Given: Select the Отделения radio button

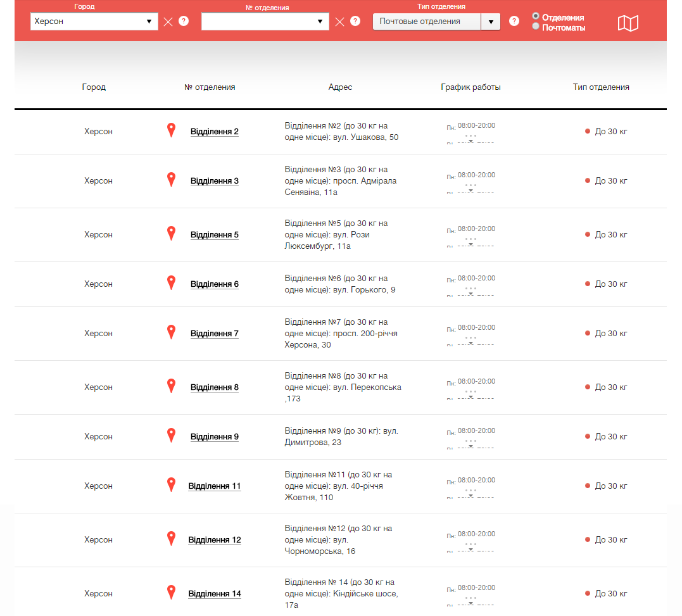Looking at the screenshot, I should click(536, 16).
